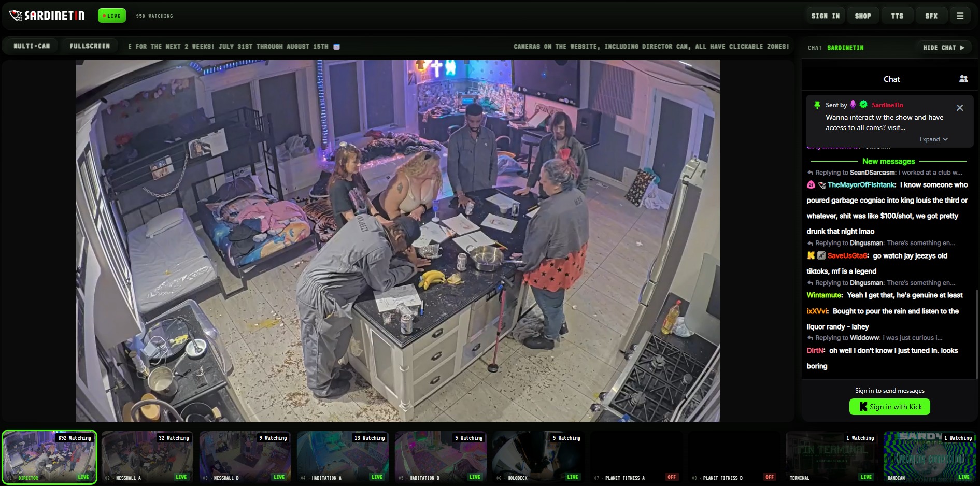
Task: Click ixXVvi username in chat
Action: [817, 311]
